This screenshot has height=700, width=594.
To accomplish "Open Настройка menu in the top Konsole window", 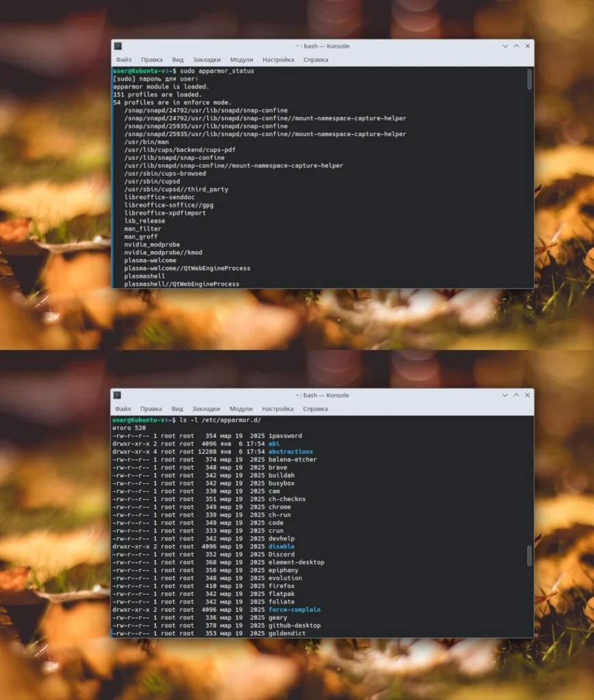I will (278, 59).
